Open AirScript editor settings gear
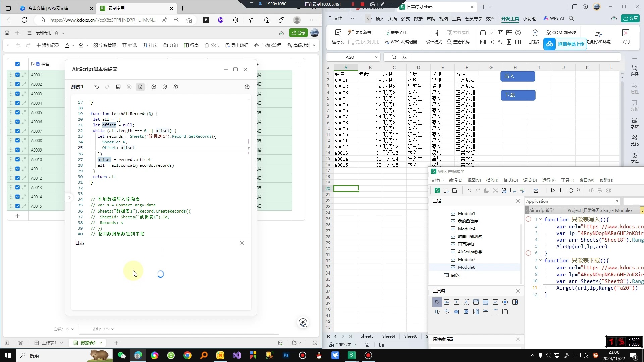The width and height of the screenshot is (644, 362). 176,87
